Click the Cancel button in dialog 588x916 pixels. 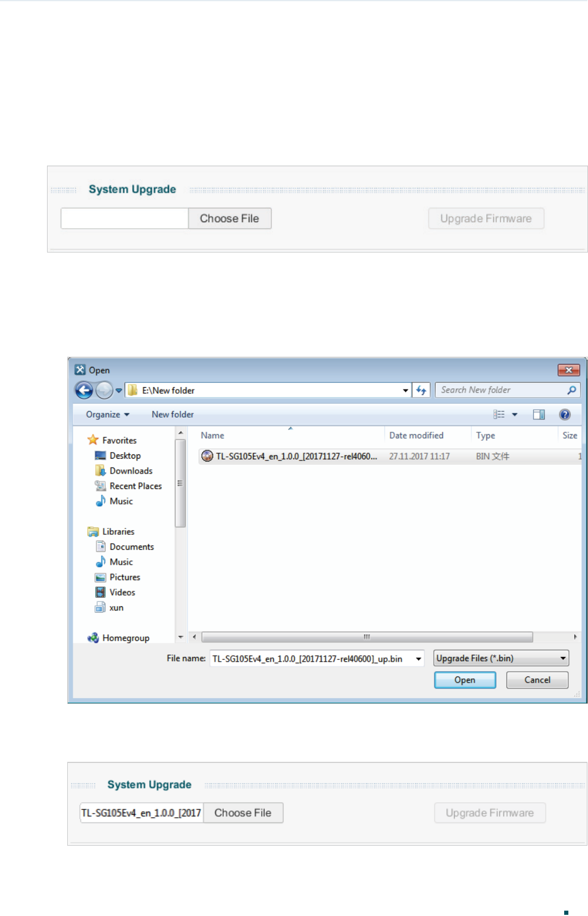tap(537, 680)
